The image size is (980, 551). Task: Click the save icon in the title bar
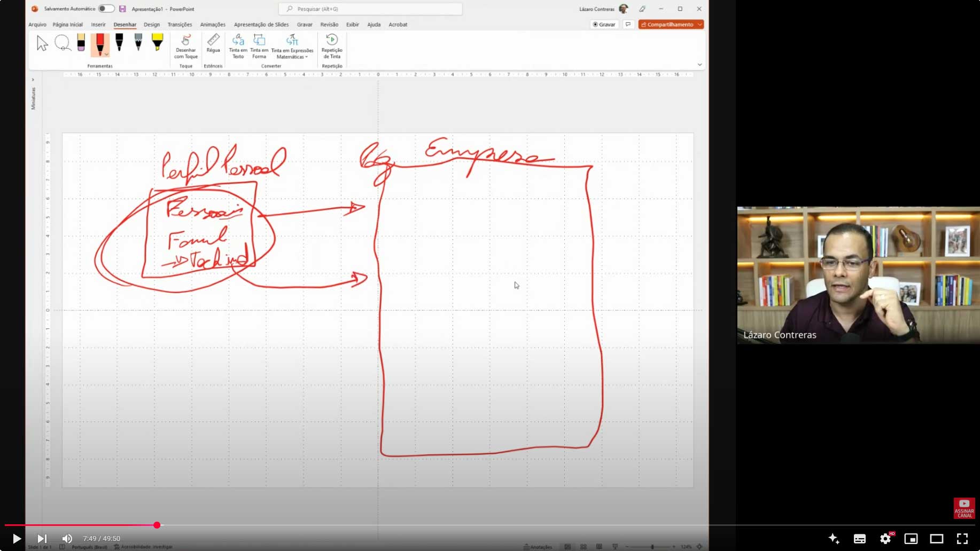(x=122, y=9)
